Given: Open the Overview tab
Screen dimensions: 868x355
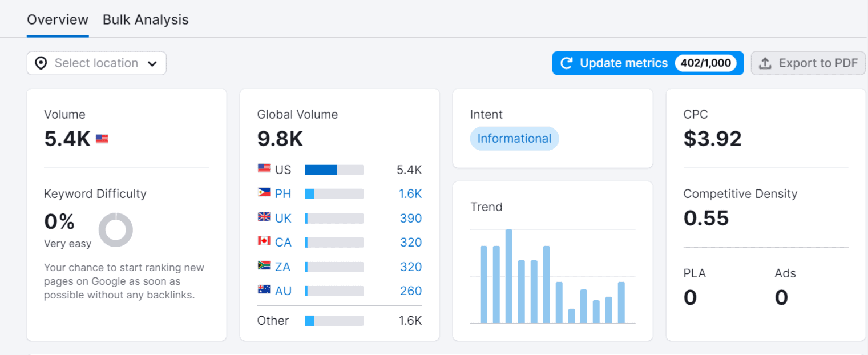Looking at the screenshot, I should (58, 19).
